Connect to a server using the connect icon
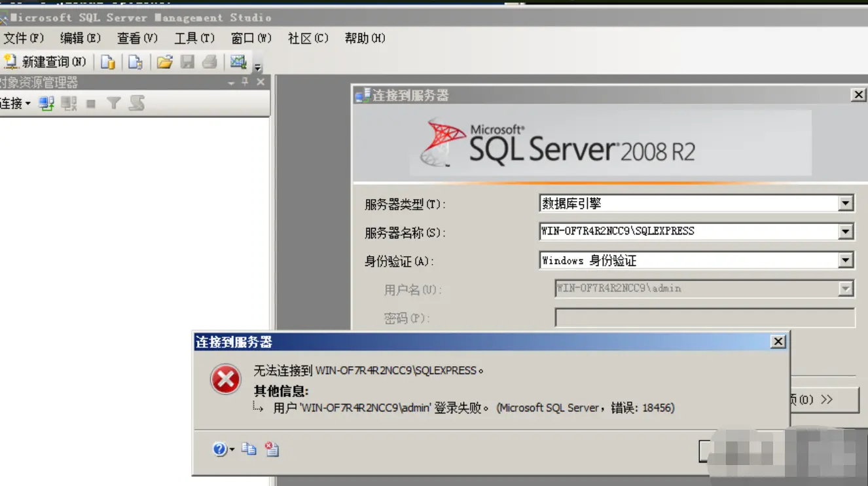868x486 pixels. click(x=45, y=103)
